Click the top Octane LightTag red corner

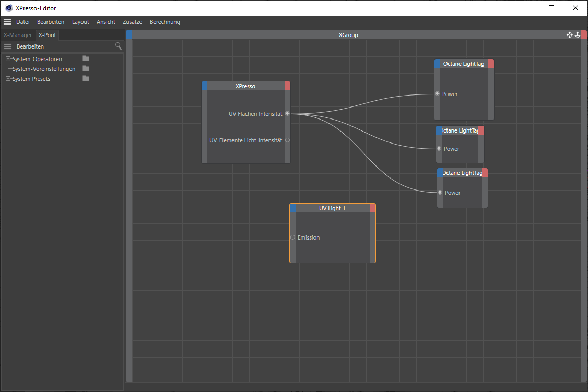pyautogui.click(x=491, y=64)
